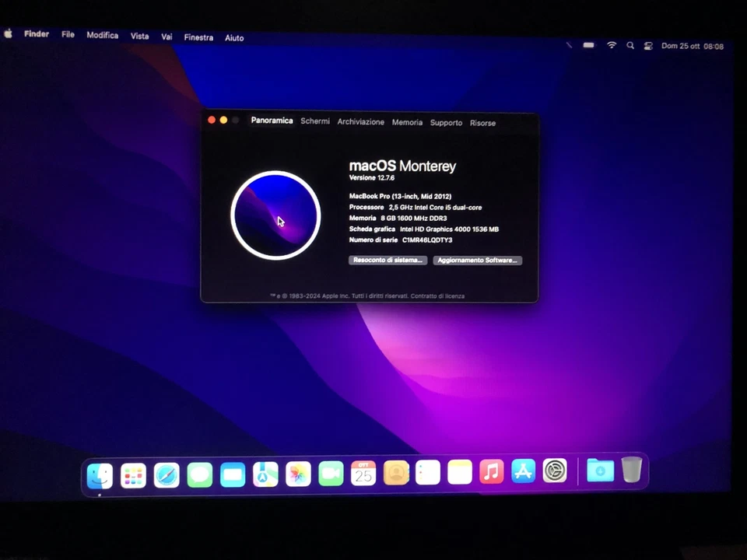Switch to the Supporto tab
Screen dimensions: 747x560
(446, 123)
